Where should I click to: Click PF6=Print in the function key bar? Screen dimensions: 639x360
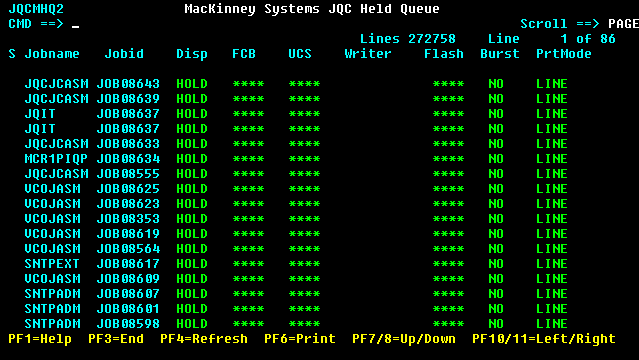coord(300,339)
